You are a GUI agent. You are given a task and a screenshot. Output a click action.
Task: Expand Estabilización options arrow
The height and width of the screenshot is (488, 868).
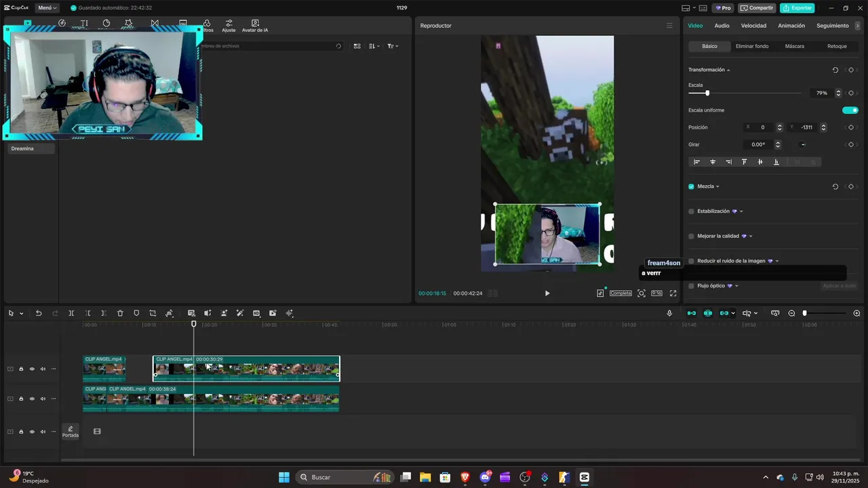click(x=741, y=211)
